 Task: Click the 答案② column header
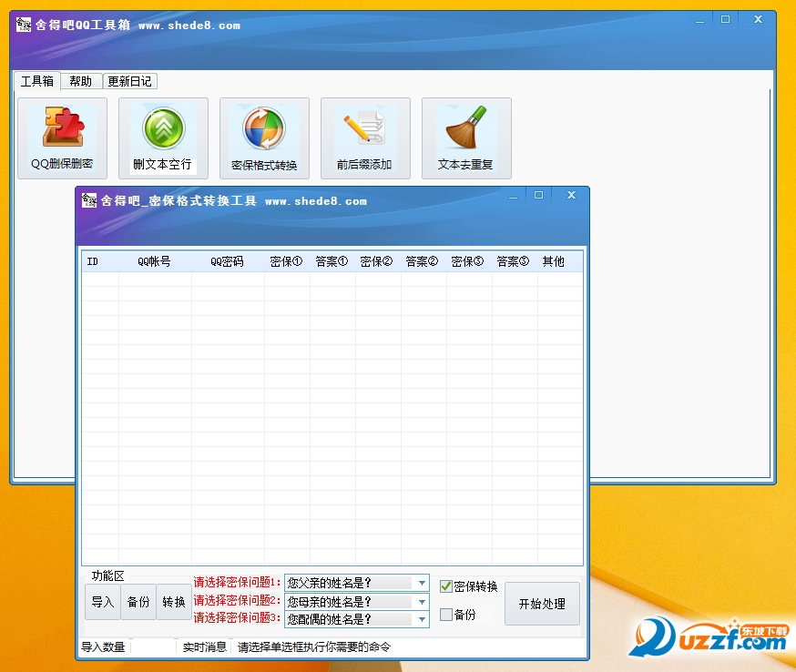tap(424, 261)
